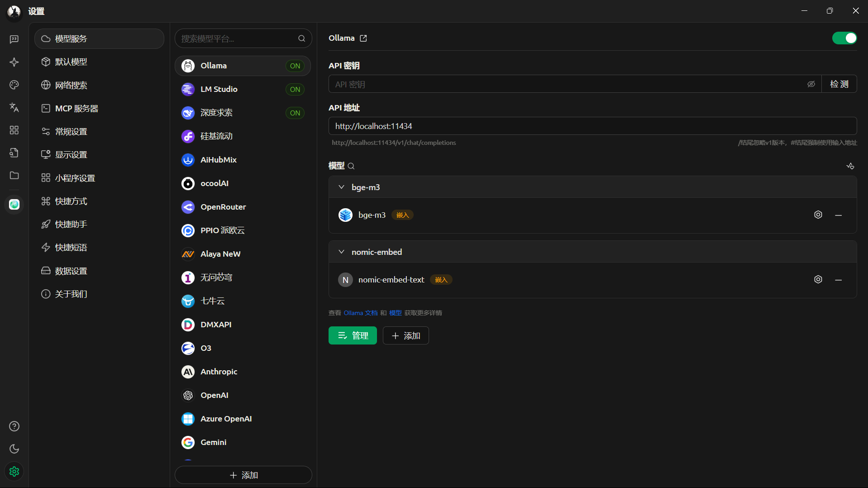Screen dimensions: 868x488
Task: Open 数据设置 settings menu
Action: point(99,271)
